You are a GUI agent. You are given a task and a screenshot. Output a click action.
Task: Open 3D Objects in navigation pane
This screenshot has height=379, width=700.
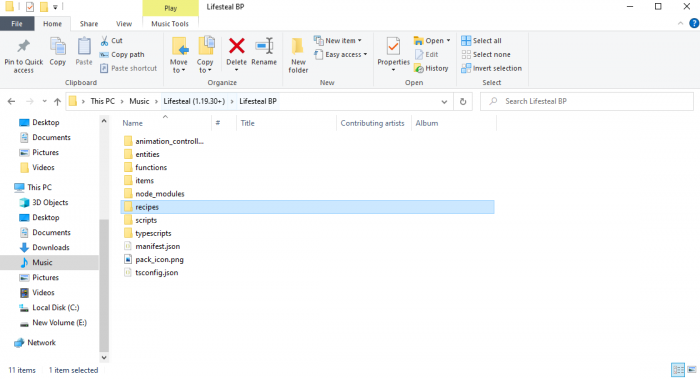tap(44, 202)
